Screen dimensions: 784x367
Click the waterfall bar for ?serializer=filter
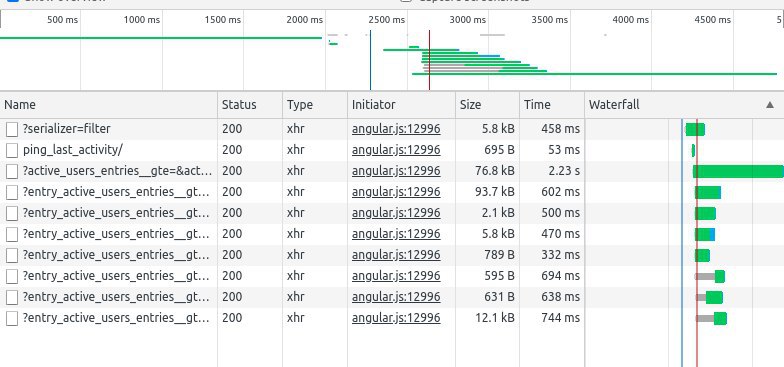click(x=694, y=130)
